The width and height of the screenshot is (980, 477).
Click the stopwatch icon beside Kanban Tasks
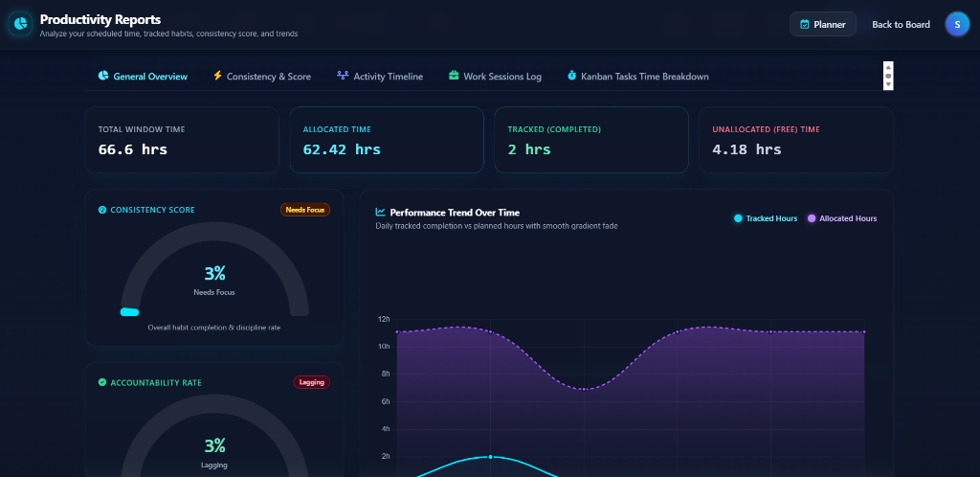(572, 76)
